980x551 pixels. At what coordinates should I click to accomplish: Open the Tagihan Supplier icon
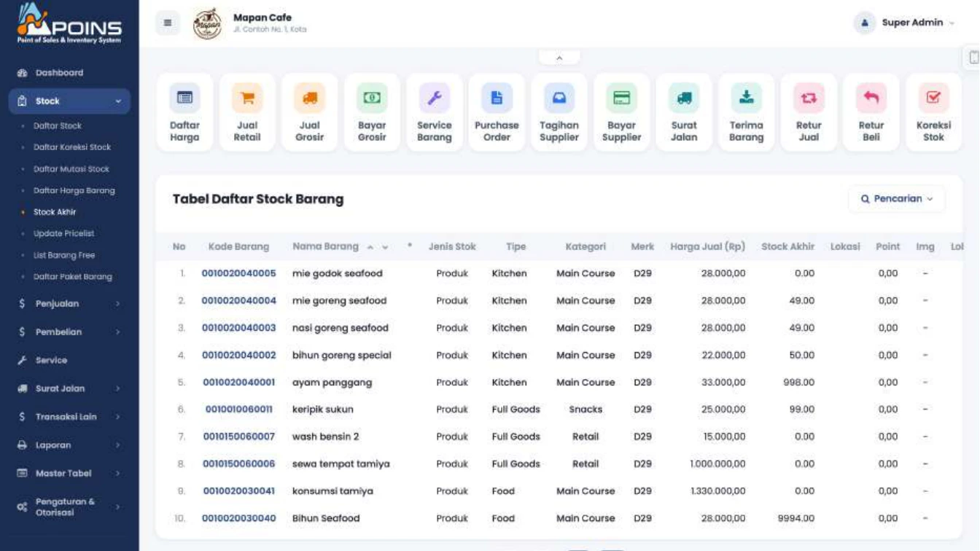click(559, 98)
